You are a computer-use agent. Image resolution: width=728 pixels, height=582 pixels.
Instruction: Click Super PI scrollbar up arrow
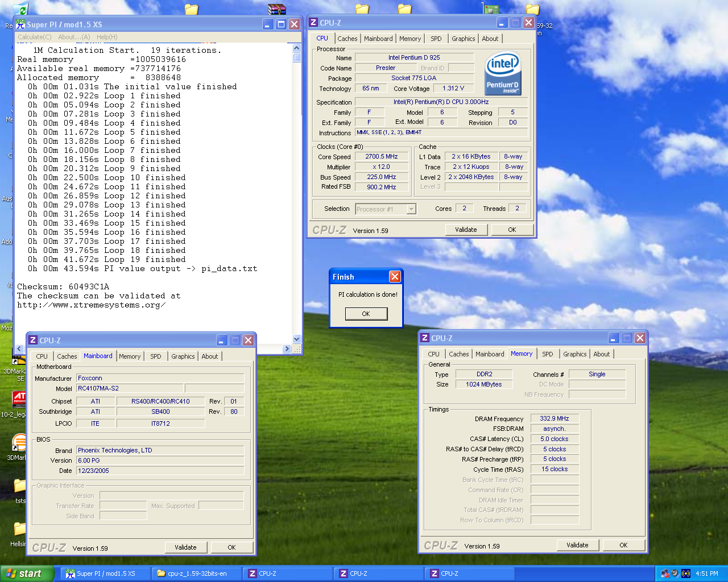(x=297, y=48)
